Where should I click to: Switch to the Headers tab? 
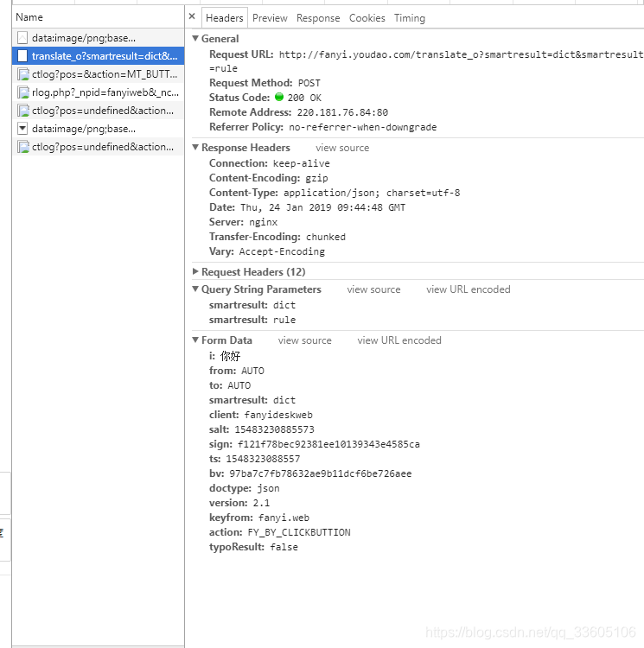225,18
